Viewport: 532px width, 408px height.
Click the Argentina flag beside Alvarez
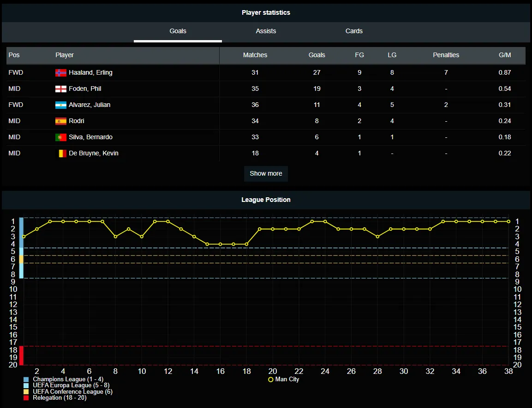click(x=61, y=105)
